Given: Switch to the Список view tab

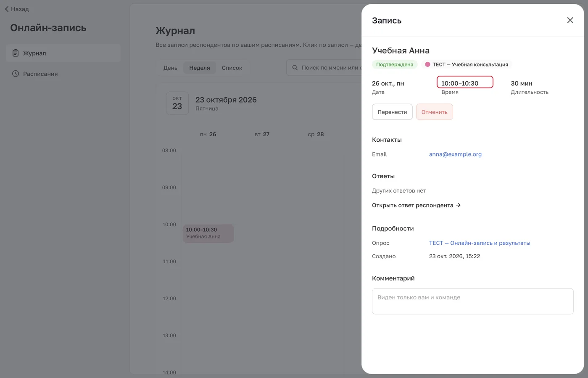Looking at the screenshot, I should tap(232, 68).
